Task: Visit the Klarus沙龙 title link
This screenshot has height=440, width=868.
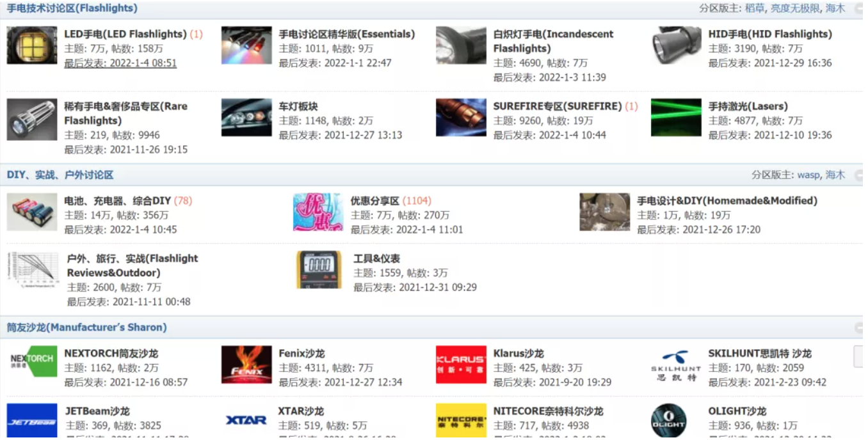Action: (x=518, y=354)
